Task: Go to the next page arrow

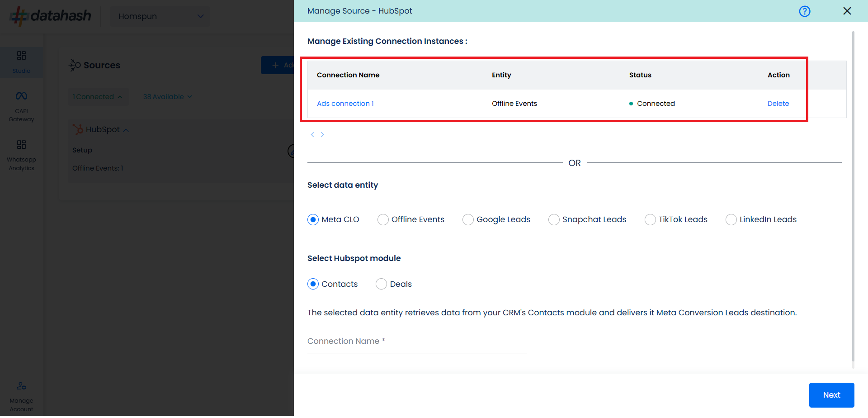Action: (322, 134)
